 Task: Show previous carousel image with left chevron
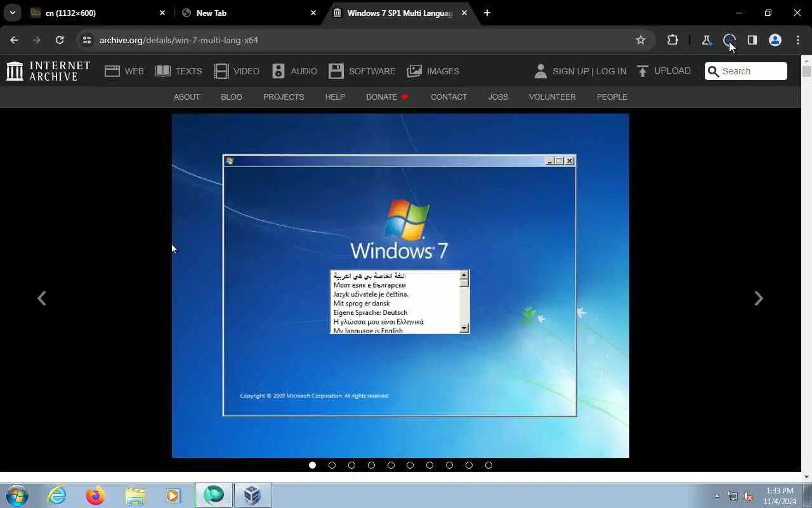coord(42,298)
